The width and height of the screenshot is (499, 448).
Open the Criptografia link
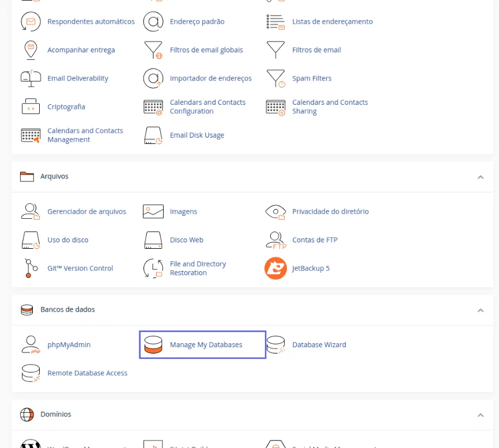tap(66, 107)
